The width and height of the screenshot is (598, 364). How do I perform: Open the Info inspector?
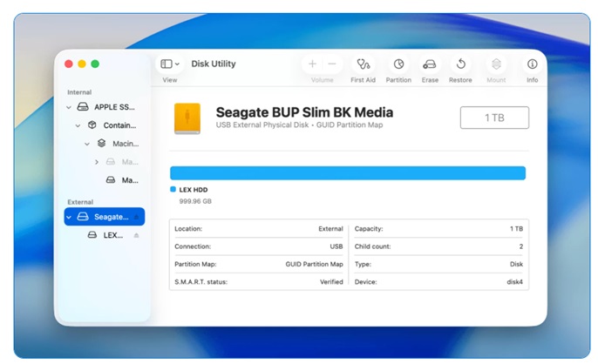pyautogui.click(x=533, y=64)
